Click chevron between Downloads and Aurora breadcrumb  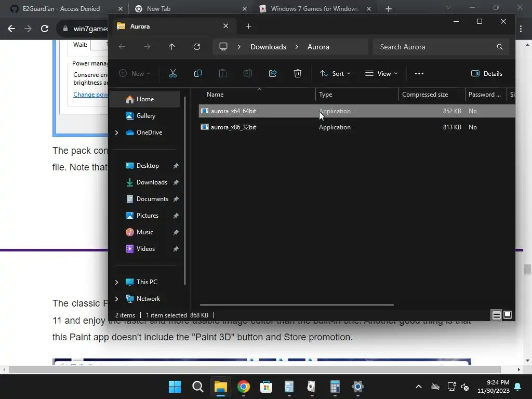click(x=297, y=47)
